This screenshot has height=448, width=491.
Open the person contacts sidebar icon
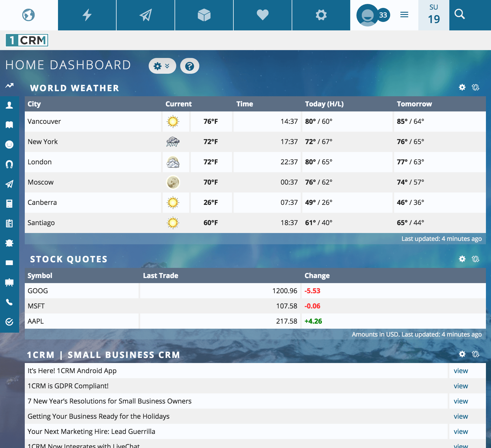click(9, 105)
